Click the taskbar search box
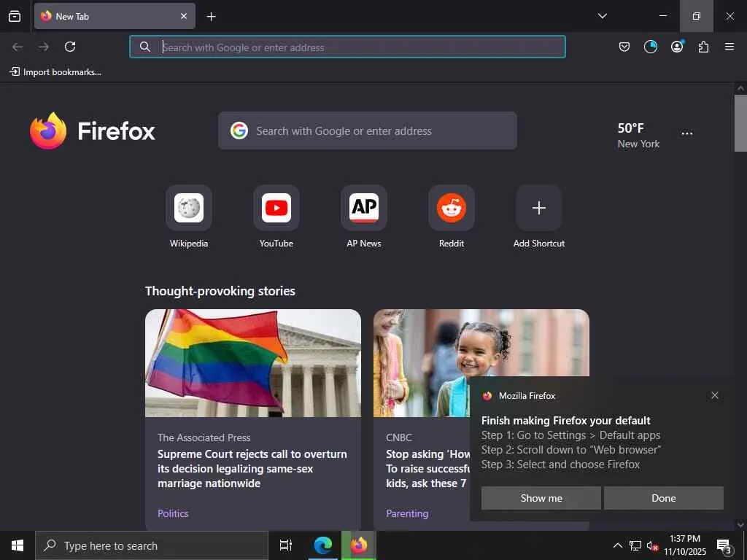This screenshot has height=560, width=747. [152, 545]
